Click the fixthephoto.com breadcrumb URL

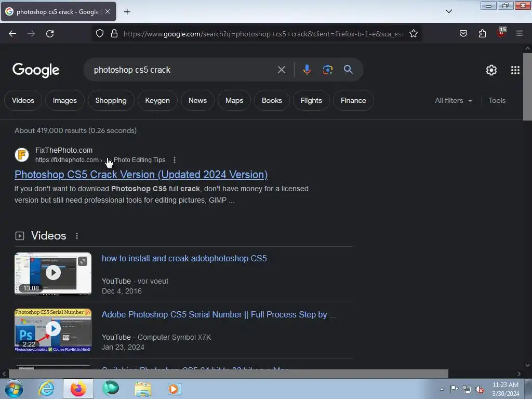point(67,160)
